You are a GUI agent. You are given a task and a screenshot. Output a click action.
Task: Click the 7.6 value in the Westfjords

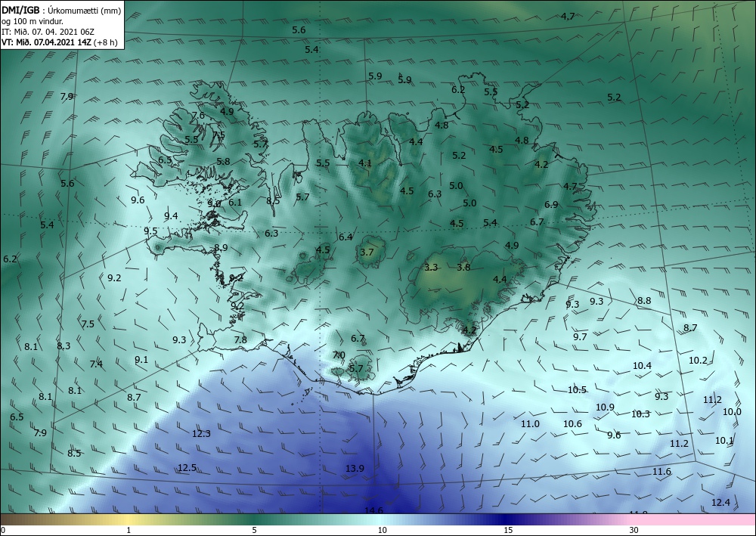click(x=198, y=116)
